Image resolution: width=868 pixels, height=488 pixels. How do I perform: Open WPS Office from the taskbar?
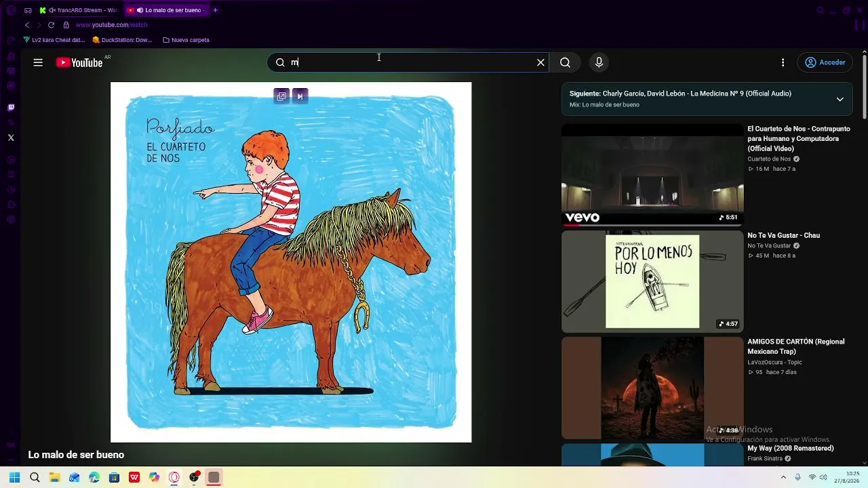click(134, 477)
